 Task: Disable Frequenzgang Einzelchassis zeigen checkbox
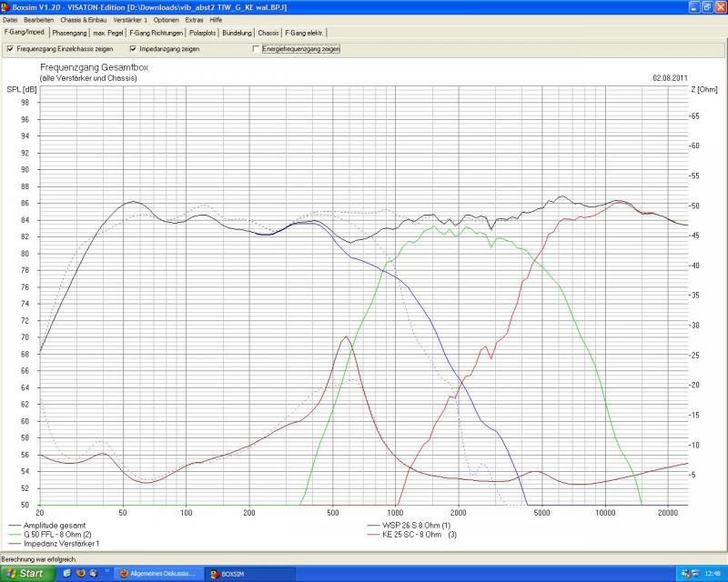point(10,49)
